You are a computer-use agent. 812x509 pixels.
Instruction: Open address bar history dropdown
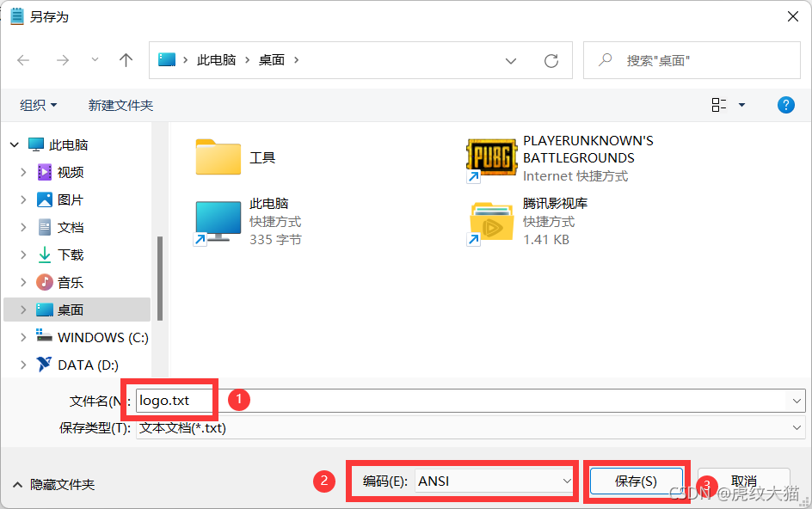tap(511, 61)
